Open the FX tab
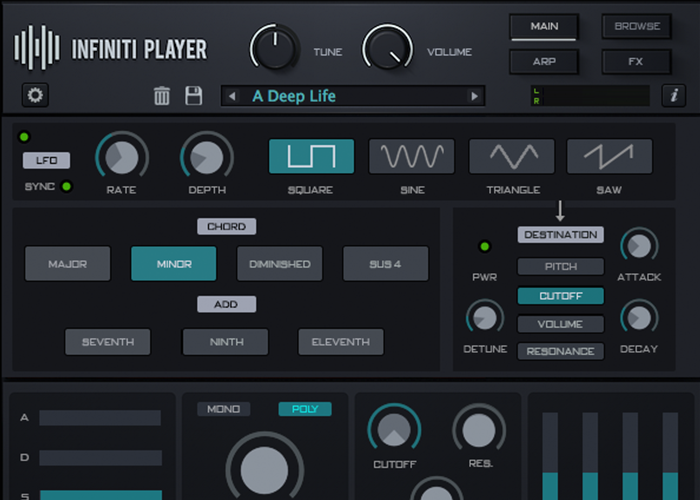 pyautogui.click(x=636, y=62)
